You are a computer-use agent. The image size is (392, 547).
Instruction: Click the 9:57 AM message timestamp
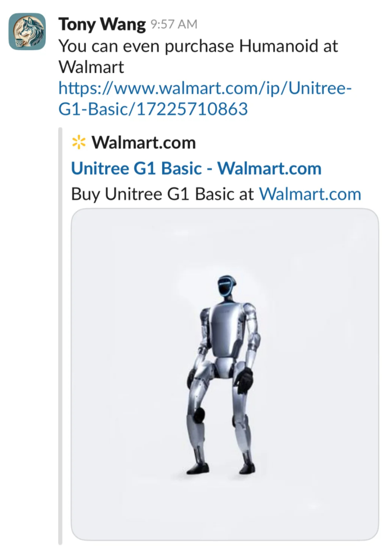pyautogui.click(x=174, y=25)
